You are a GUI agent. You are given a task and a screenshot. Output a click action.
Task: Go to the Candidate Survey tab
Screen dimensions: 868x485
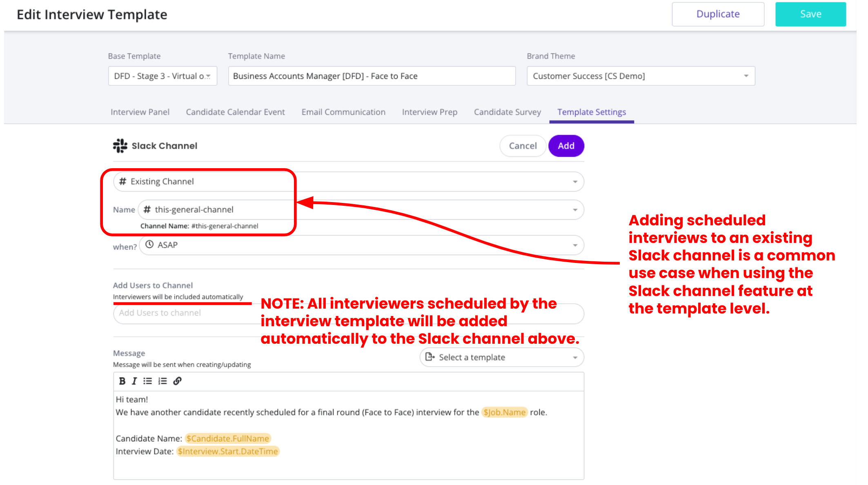coord(507,112)
